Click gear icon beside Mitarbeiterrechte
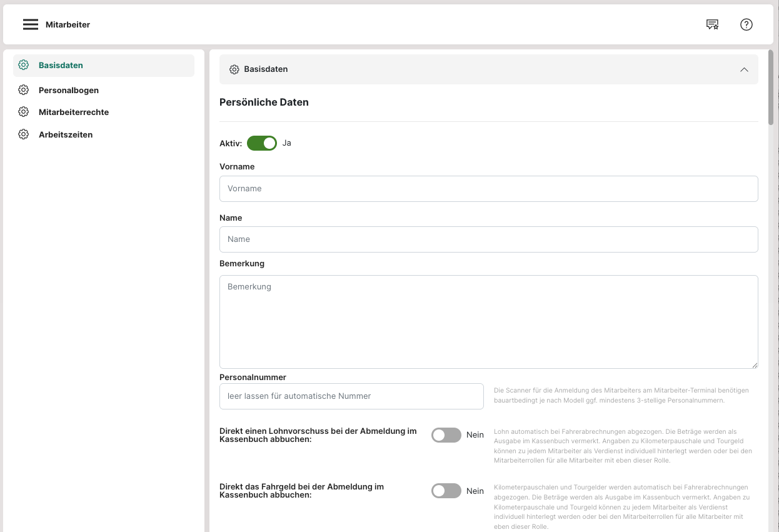 coord(24,112)
